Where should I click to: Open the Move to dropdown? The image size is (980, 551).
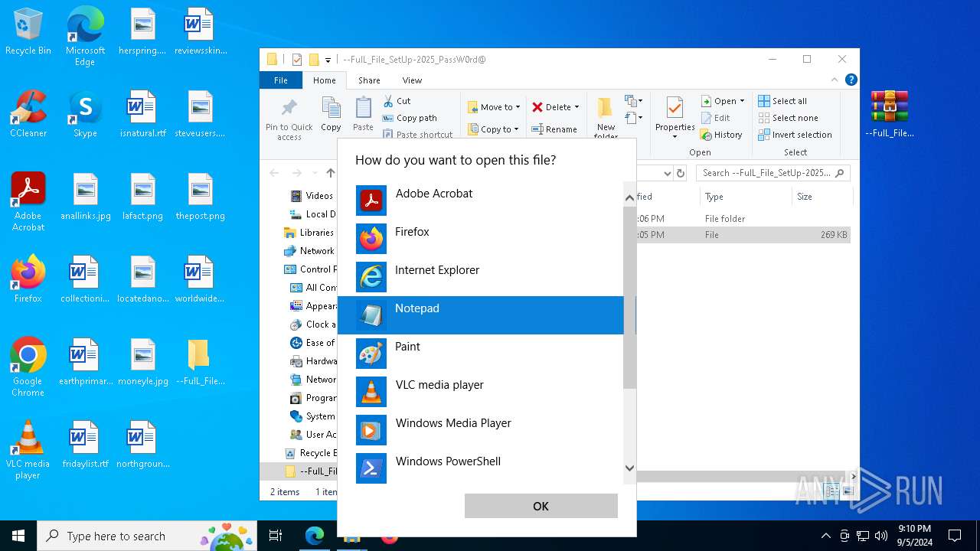pyautogui.click(x=494, y=107)
